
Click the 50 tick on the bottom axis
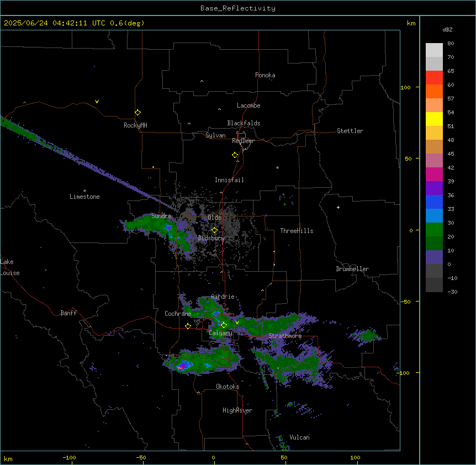tap(284, 457)
